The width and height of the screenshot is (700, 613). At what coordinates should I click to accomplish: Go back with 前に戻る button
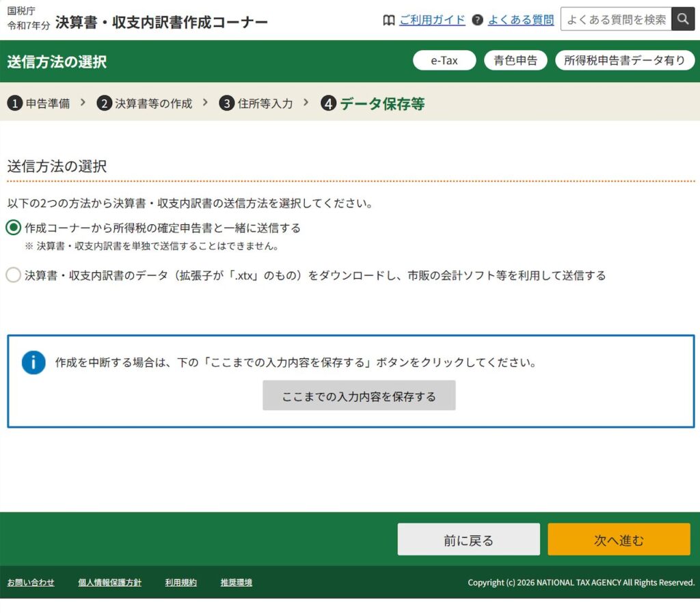click(468, 540)
